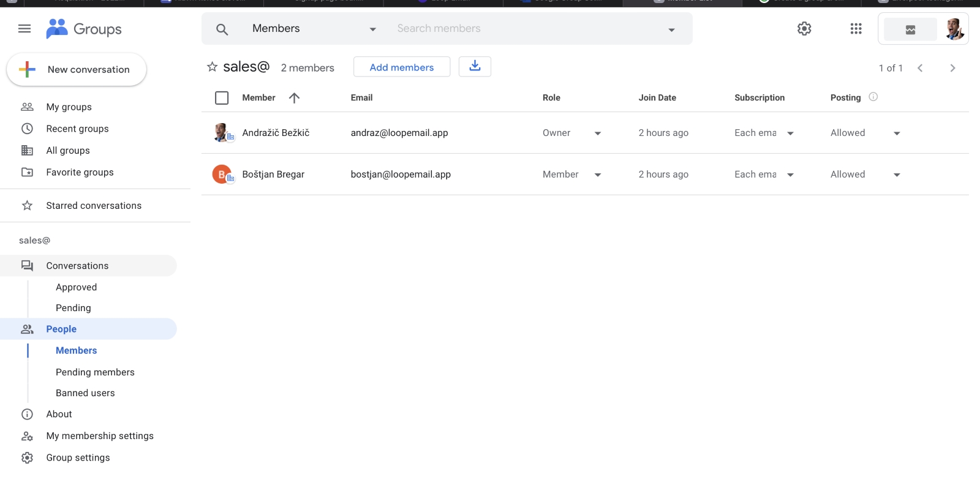Viewport: 980px width, 485px height.
Task: Open Conversations section
Action: [89, 266]
